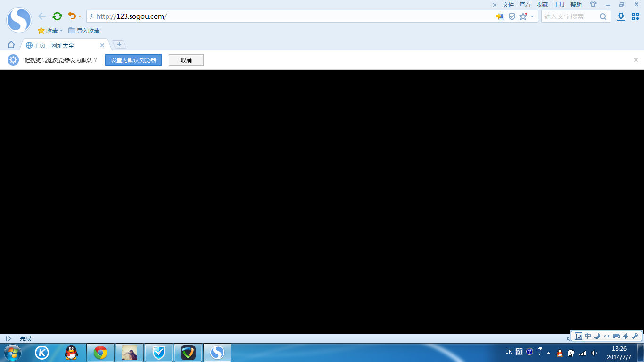The image size is (644, 362).
Task: Click the 设置为默认浏览器 button
Action: coord(133,60)
